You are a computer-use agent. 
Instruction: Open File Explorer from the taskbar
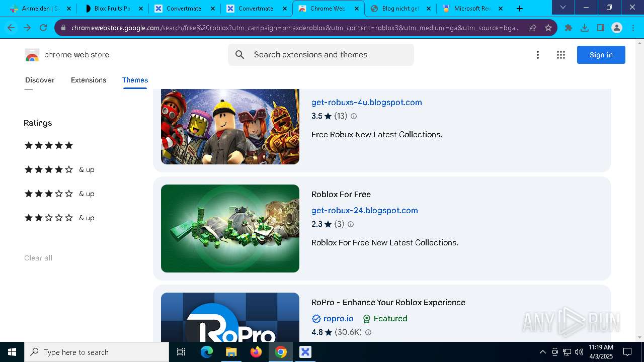pyautogui.click(x=231, y=352)
